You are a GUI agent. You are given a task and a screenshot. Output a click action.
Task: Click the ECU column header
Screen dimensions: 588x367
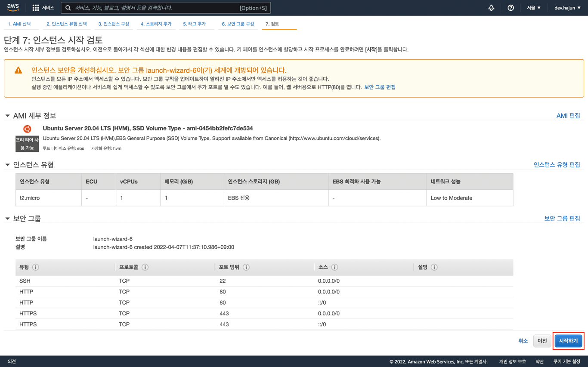point(99,182)
